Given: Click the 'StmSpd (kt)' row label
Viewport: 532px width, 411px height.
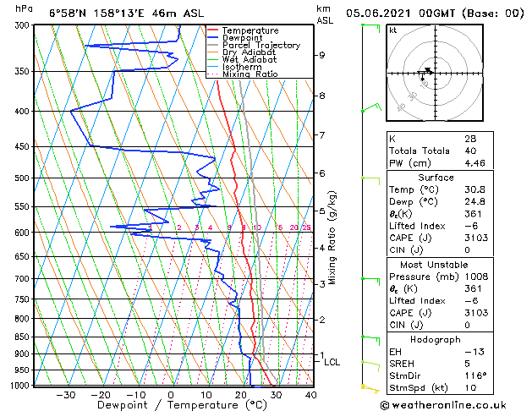Looking at the screenshot, I should click(x=419, y=387).
